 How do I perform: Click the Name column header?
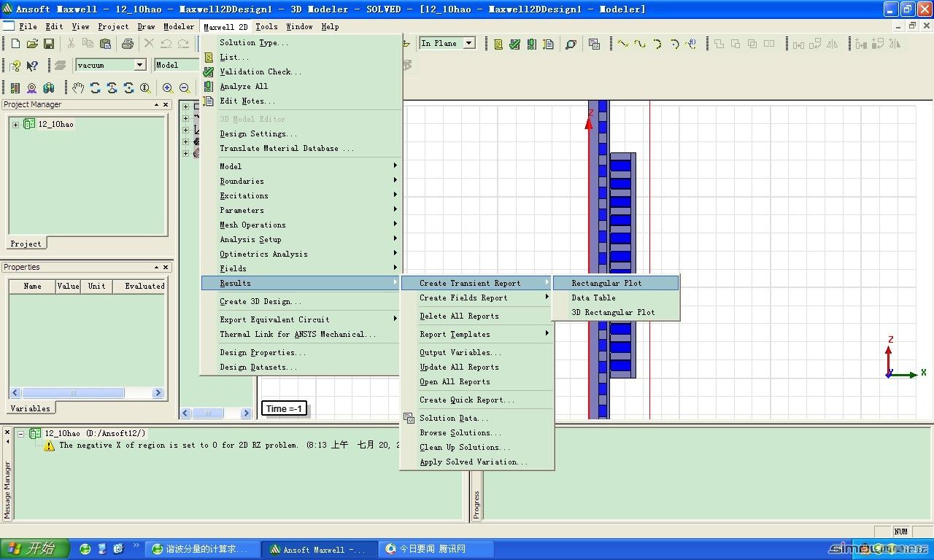tap(32, 286)
